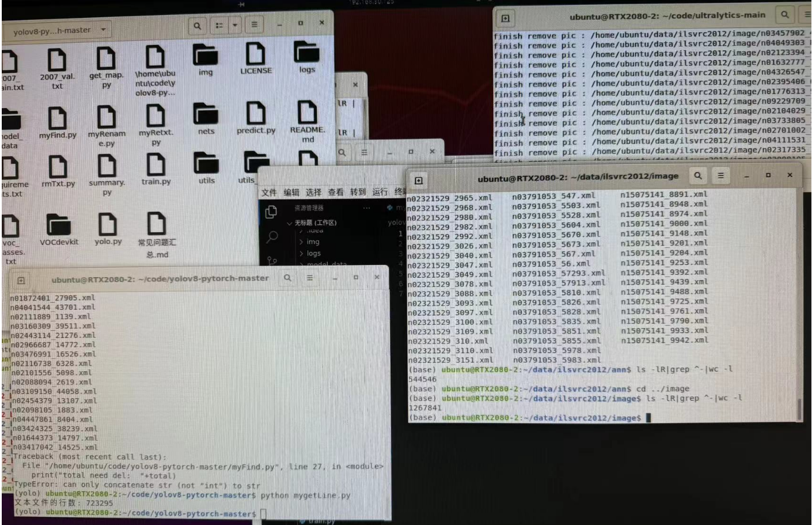Select the summary.py file

(107, 175)
